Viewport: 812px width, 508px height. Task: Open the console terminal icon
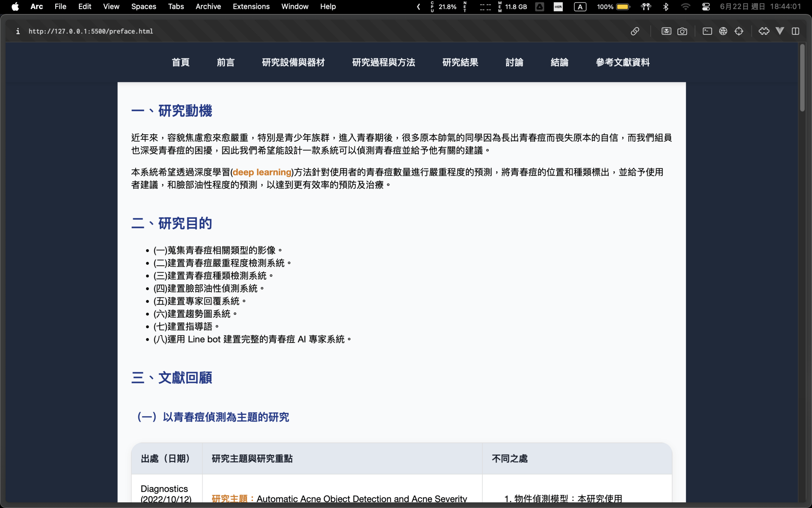tap(707, 31)
